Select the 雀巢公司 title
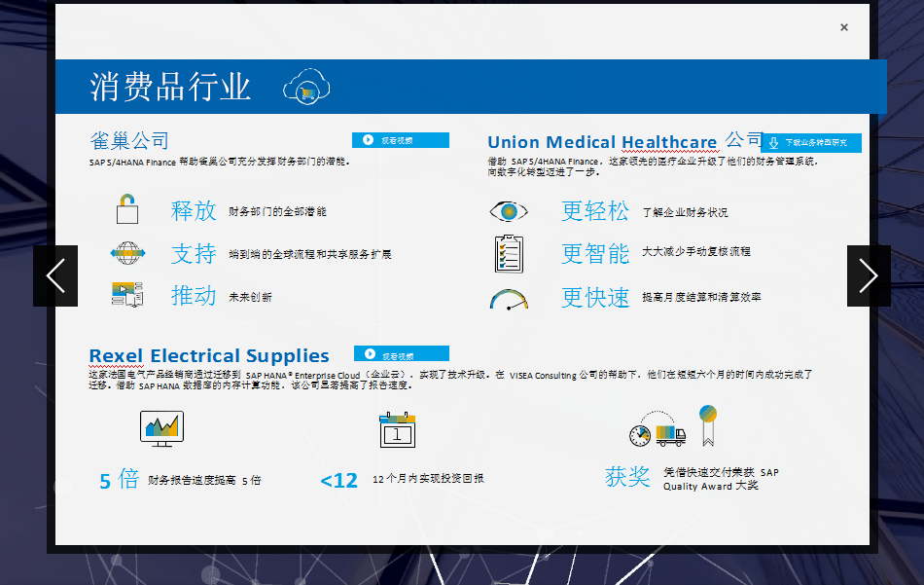 pyautogui.click(x=129, y=140)
